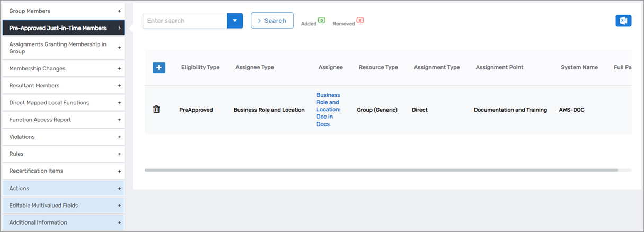Click the green Added count badge

[x=321, y=20]
